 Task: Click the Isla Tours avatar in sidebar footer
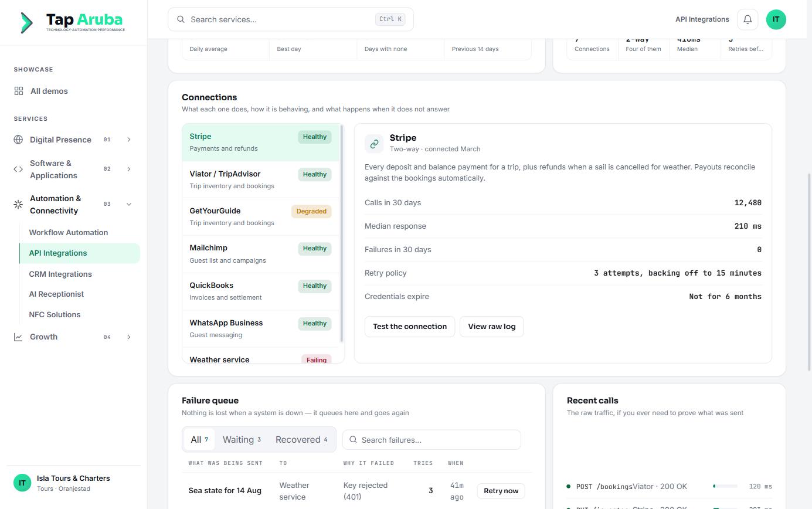tap(22, 483)
